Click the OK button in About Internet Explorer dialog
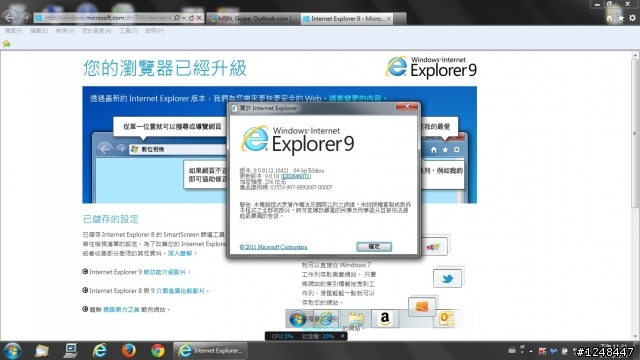Screen dimensions: 640x360 click(374, 247)
